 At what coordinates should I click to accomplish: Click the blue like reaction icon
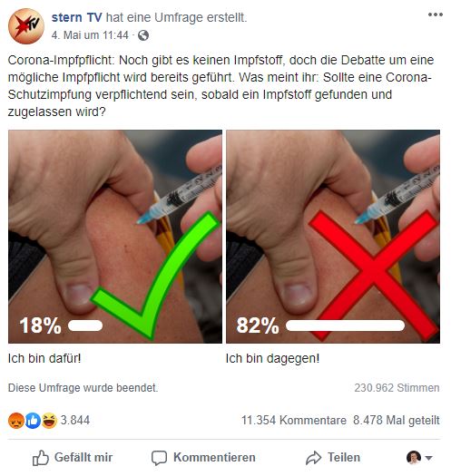pyautogui.click(x=33, y=421)
